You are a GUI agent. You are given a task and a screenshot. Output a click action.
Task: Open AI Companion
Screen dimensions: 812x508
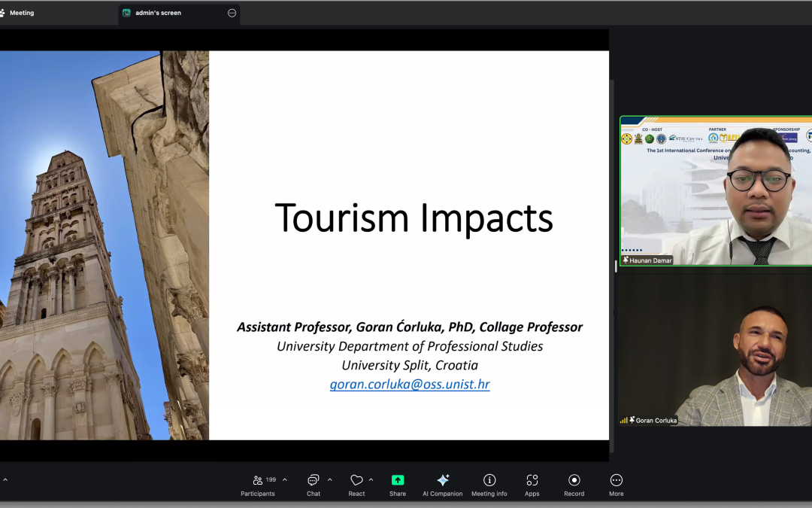(x=442, y=484)
